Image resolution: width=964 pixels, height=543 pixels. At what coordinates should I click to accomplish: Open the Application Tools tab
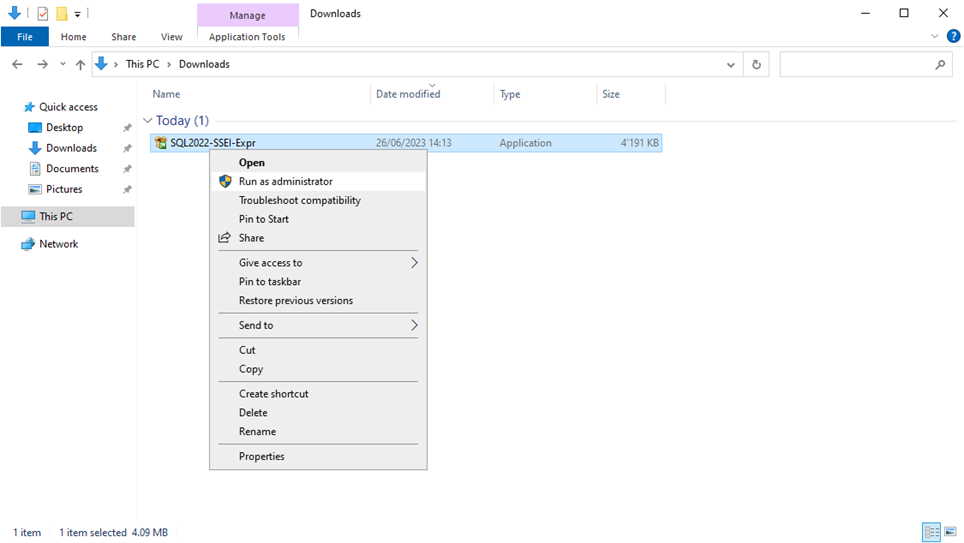247,37
